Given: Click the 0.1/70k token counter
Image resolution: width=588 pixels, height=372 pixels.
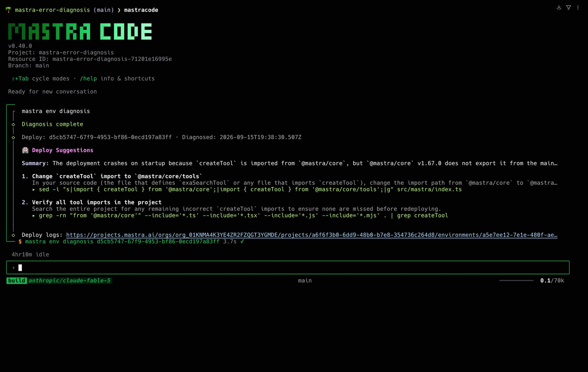Looking at the screenshot, I should 552,280.
